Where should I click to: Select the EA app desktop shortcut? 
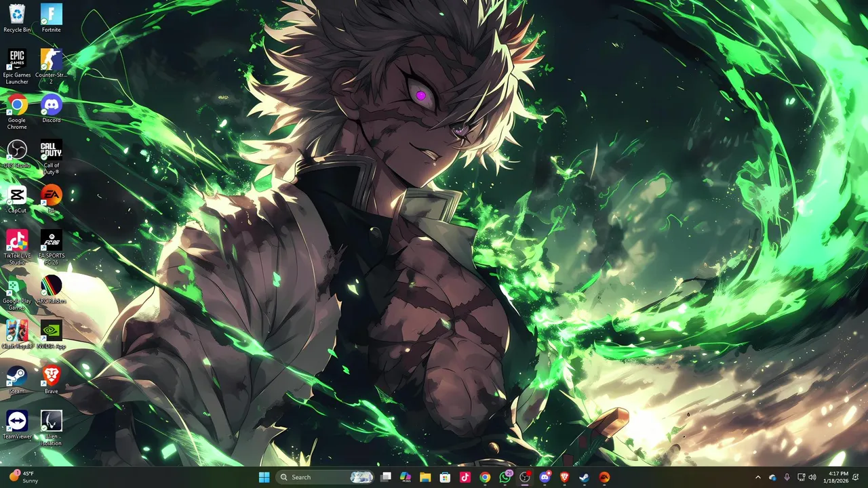pos(52,199)
